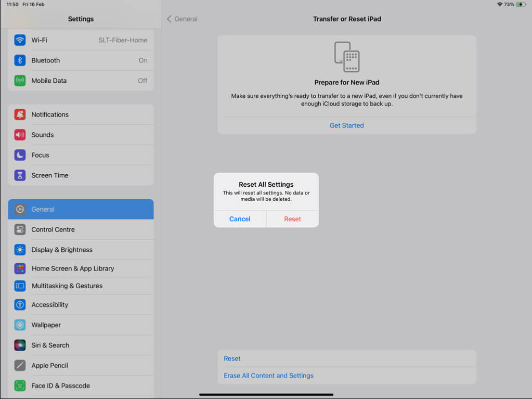Open Control Centre settings

81,229
